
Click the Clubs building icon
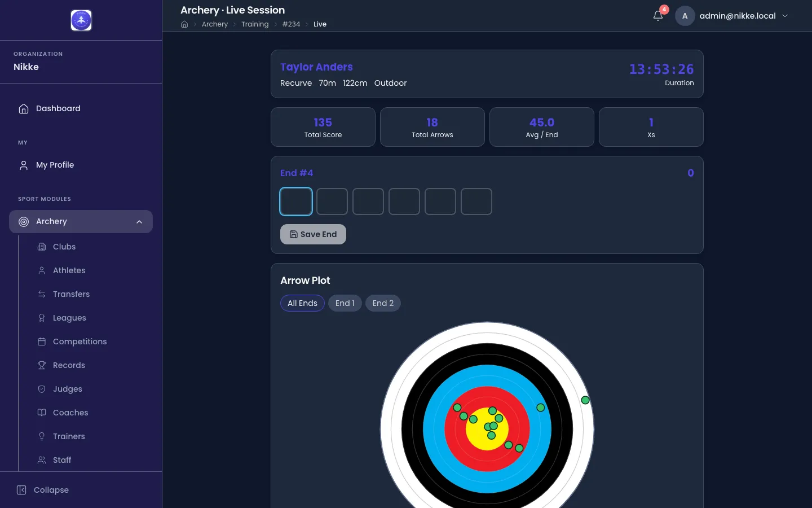pos(42,247)
